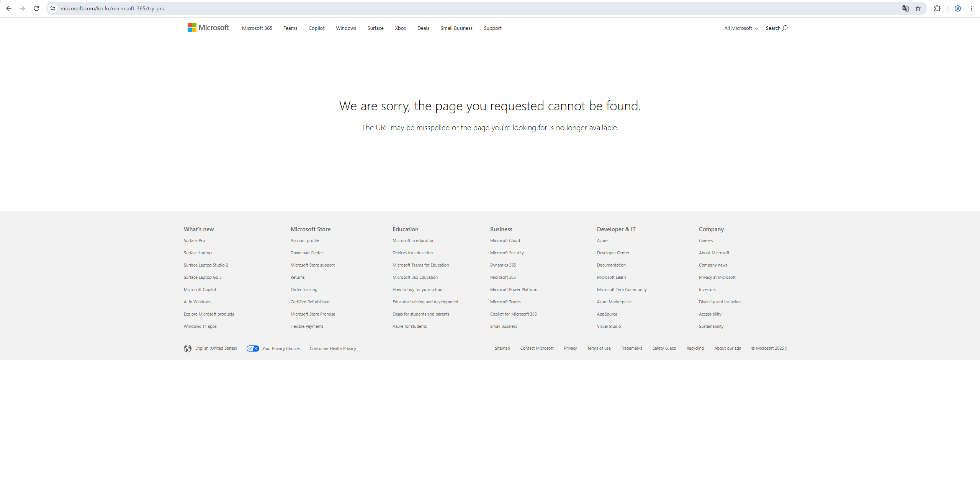This screenshot has height=486, width=980.
Task: Click the Microsoft logo
Action: point(208,28)
